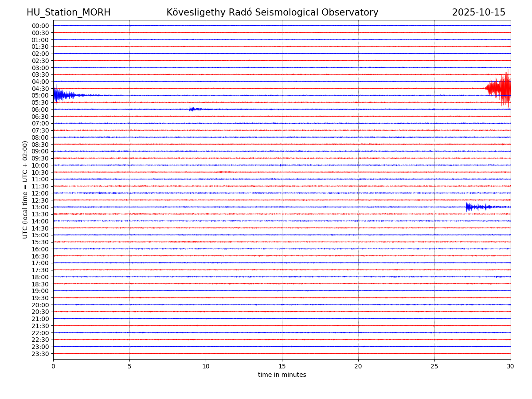Select the 18:00 row label

pos(40,277)
